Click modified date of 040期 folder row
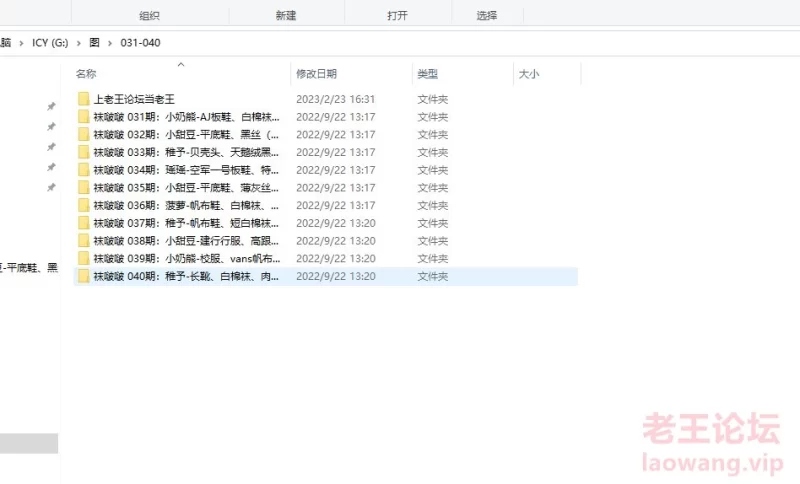 336,276
